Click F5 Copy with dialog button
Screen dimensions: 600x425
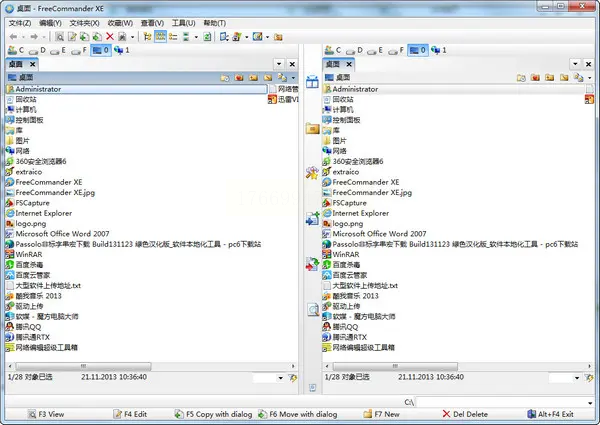213,414
